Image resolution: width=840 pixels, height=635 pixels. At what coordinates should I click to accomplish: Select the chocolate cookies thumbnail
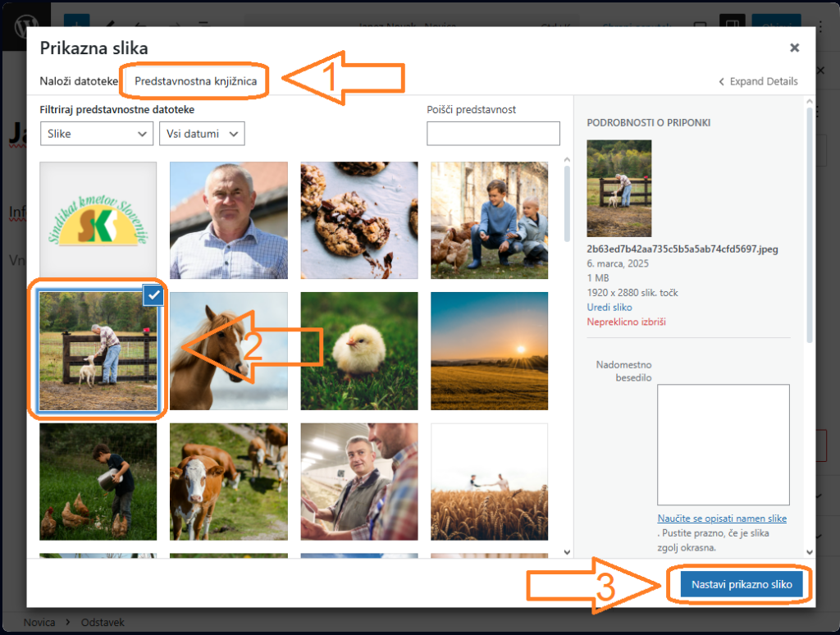coord(358,220)
